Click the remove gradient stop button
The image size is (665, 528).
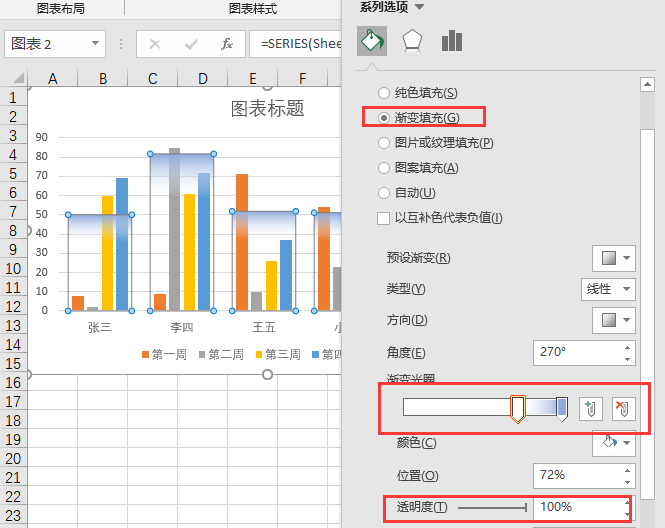pos(623,408)
